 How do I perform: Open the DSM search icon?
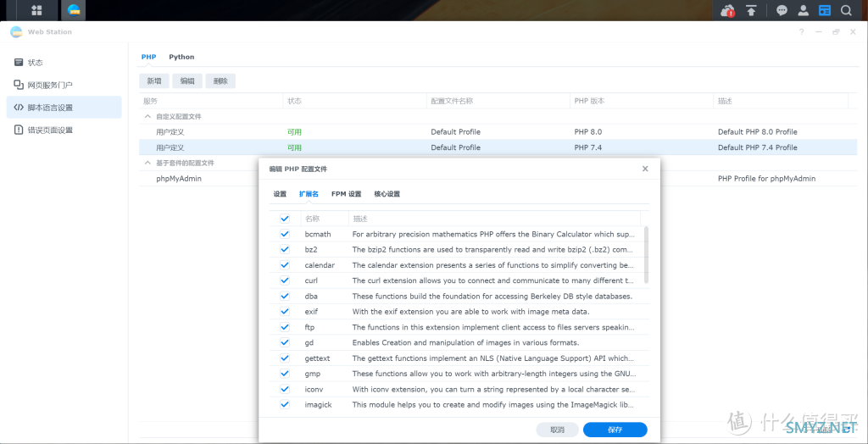(x=846, y=10)
